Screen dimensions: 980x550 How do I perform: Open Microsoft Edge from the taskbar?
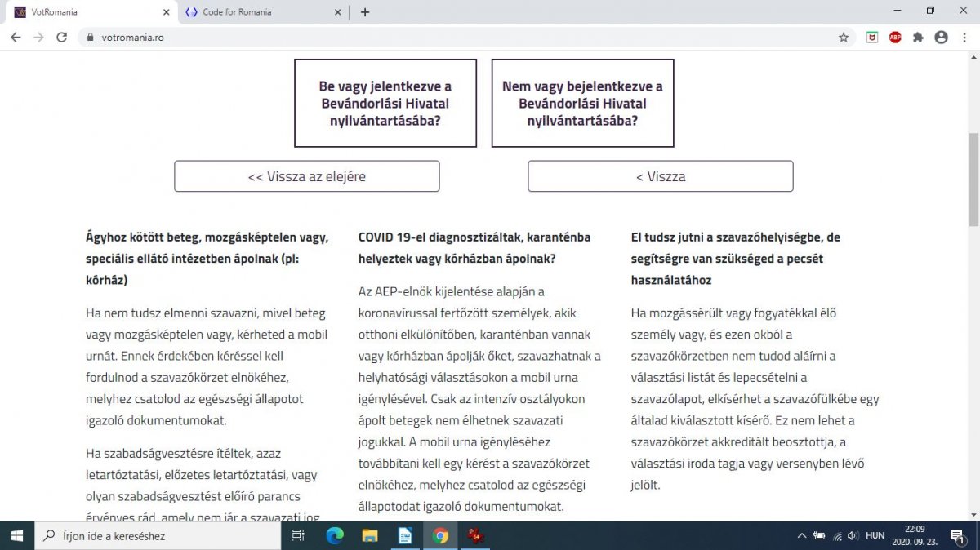(335, 536)
